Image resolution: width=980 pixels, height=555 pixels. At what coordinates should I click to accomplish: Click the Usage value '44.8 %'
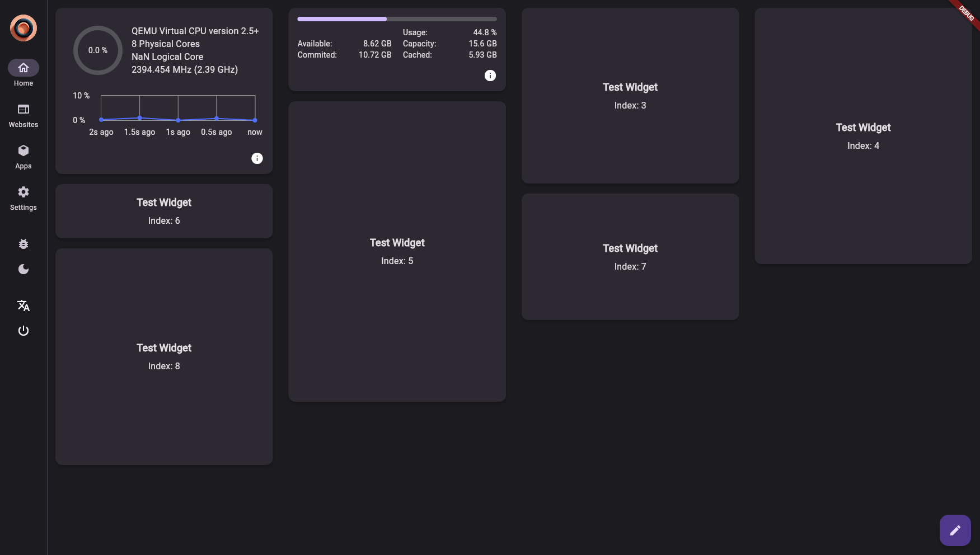click(485, 32)
